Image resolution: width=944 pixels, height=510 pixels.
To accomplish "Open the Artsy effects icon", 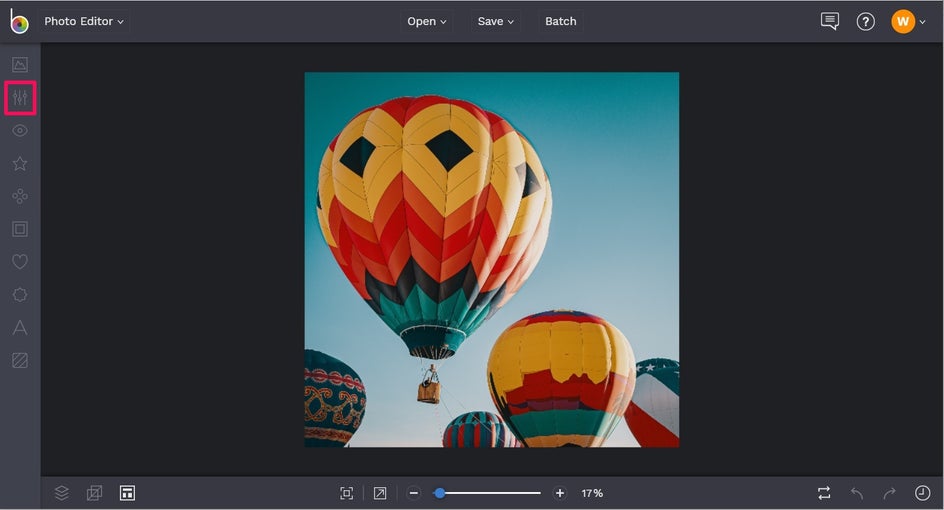I will pyautogui.click(x=20, y=196).
